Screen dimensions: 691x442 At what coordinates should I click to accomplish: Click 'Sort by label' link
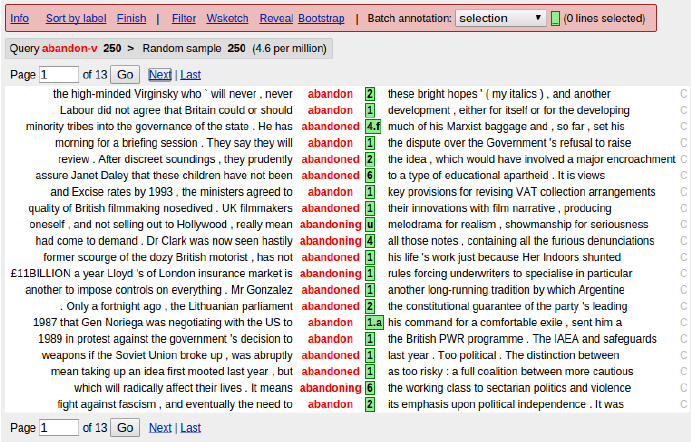(x=75, y=19)
